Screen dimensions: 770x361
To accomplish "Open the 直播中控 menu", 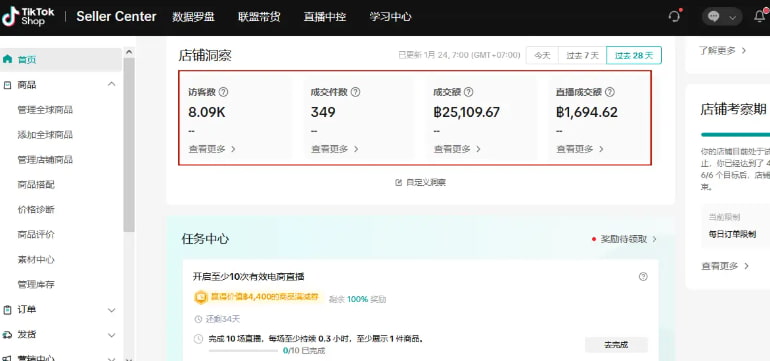I will [x=325, y=17].
